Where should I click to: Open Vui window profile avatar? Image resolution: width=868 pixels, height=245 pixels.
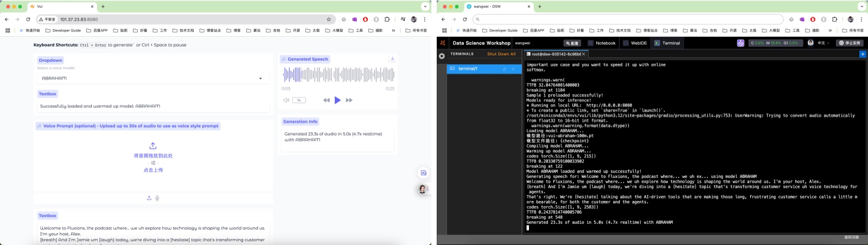(414, 19)
